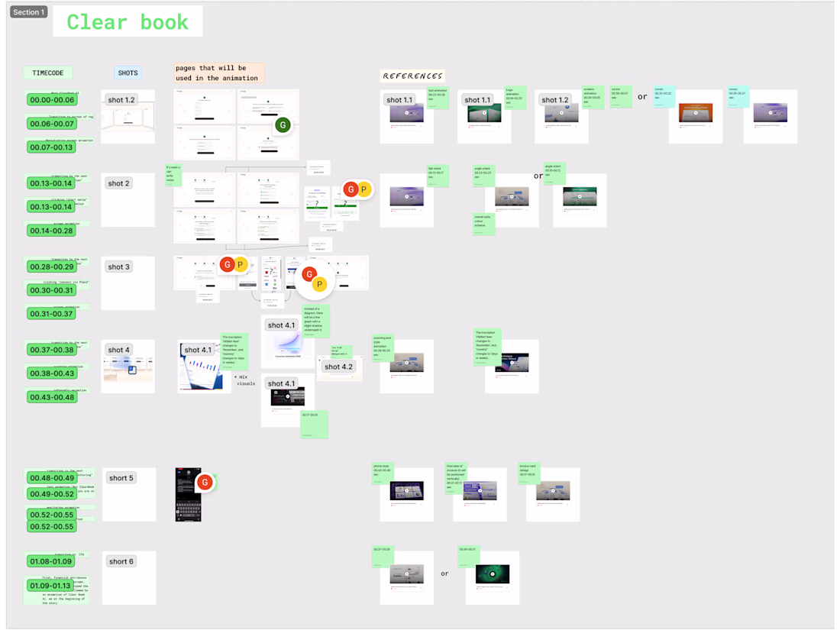The height and width of the screenshot is (630, 840).
Task: Select timecode 00.43-00.48
Action: coord(52,398)
